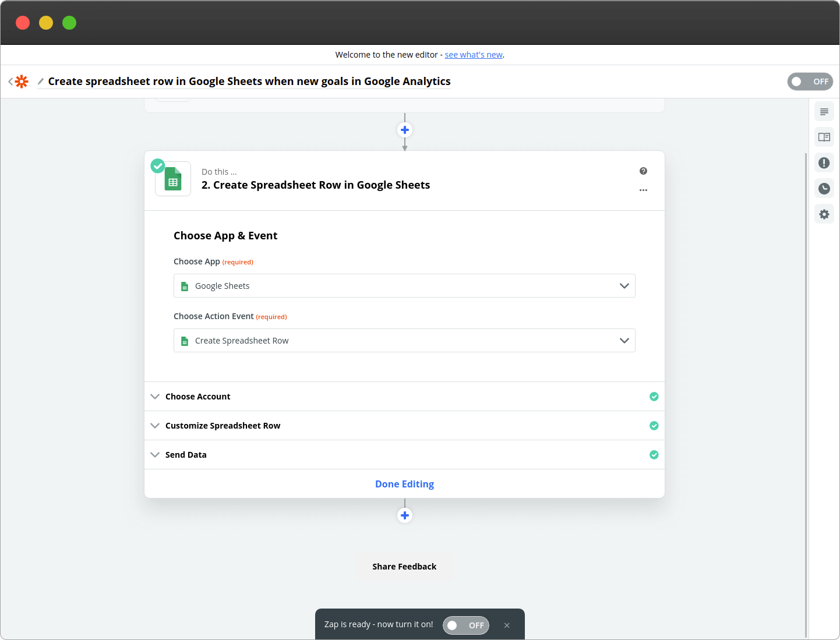Open the Choose App dropdown showing Google Sheets
Image resolution: width=840 pixels, height=640 pixels.
404,286
